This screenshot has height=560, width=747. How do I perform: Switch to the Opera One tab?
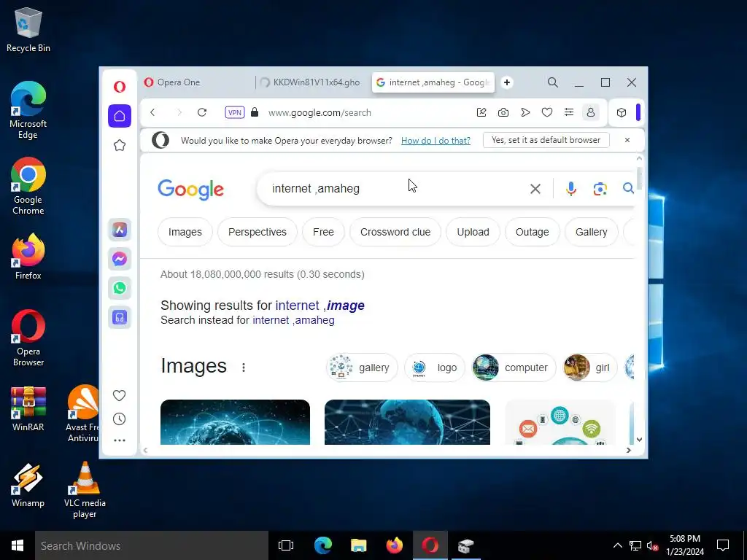pyautogui.click(x=196, y=82)
